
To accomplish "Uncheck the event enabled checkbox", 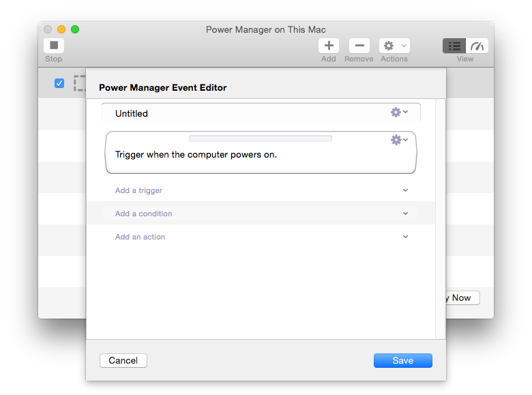I will (59, 83).
